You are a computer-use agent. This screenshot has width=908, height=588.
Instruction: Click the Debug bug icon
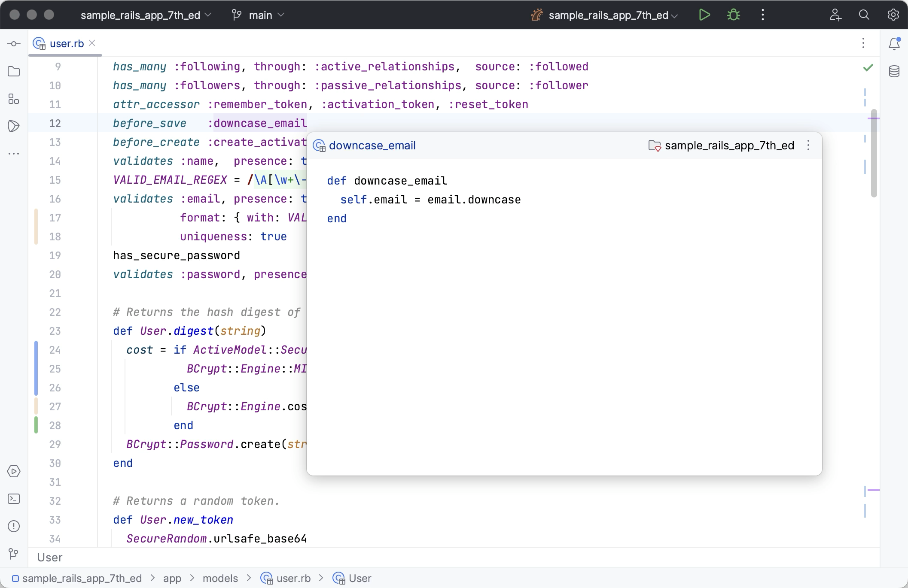(733, 15)
